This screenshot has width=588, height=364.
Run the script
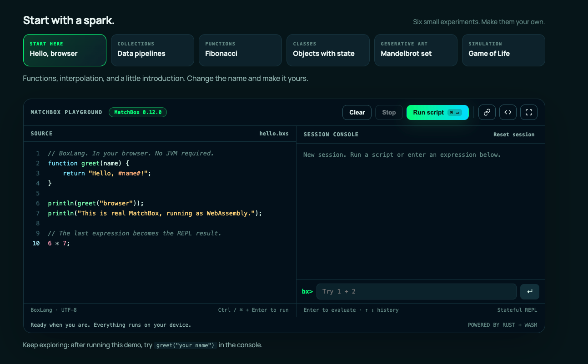click(x=437, y=112)
